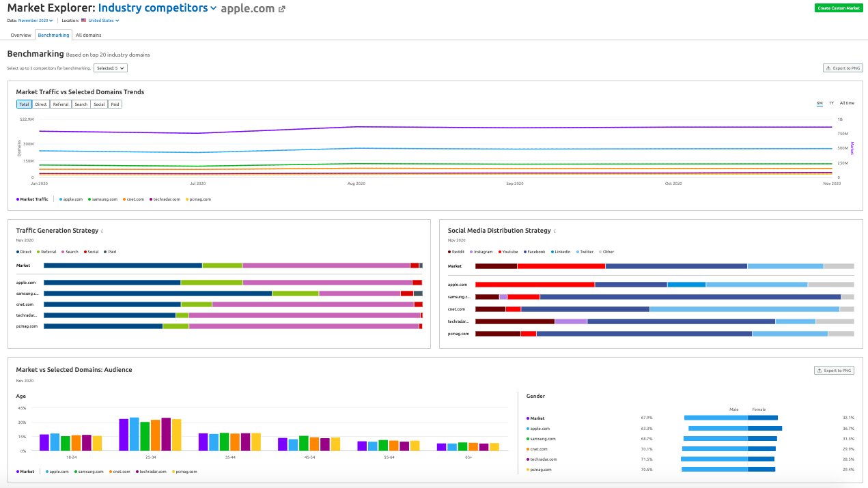Viewport: 868px width, 488px height.
Task: Toggle techradar.com in Age chart legend
Action: pyautogui.click(x=152, y=472)
